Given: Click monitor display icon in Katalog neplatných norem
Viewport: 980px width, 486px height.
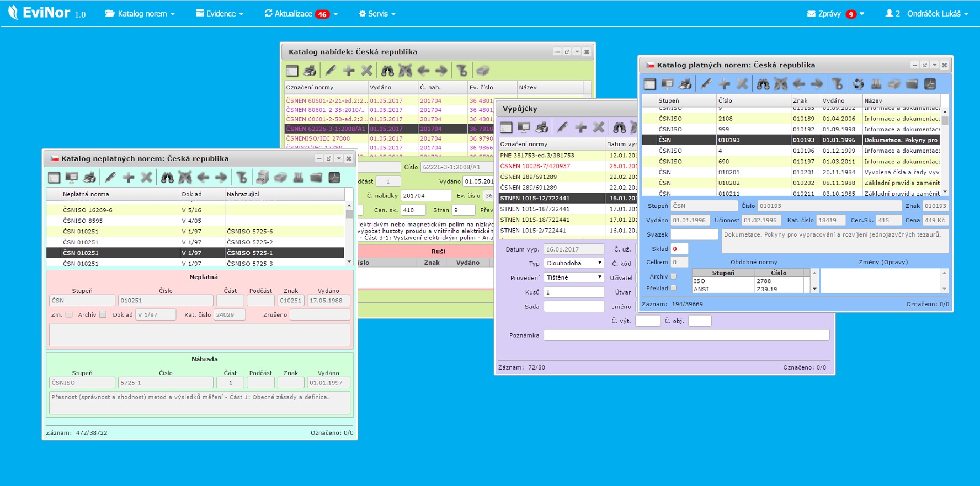Looking at the screenshot, I should pos(71,177).
